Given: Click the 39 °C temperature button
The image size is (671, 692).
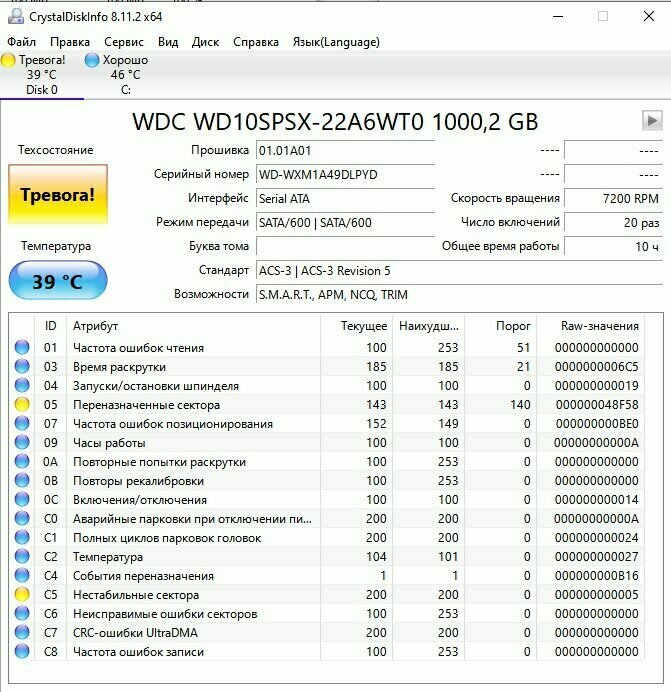Looking at the screenshot, I should [x=58, y=281].
